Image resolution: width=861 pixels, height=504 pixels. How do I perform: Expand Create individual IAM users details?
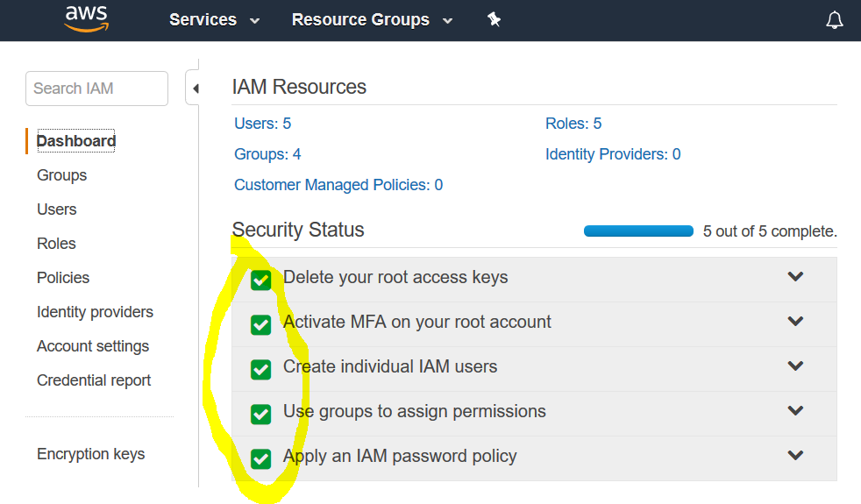coord(795,366)
